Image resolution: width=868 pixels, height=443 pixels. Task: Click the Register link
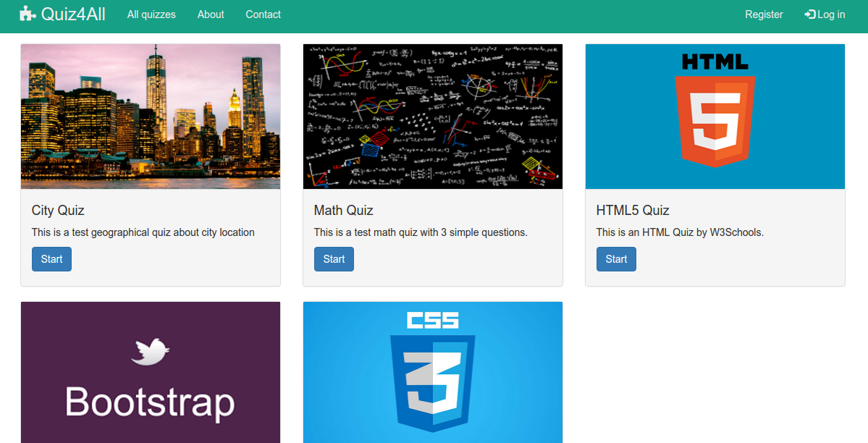(764, 14)
